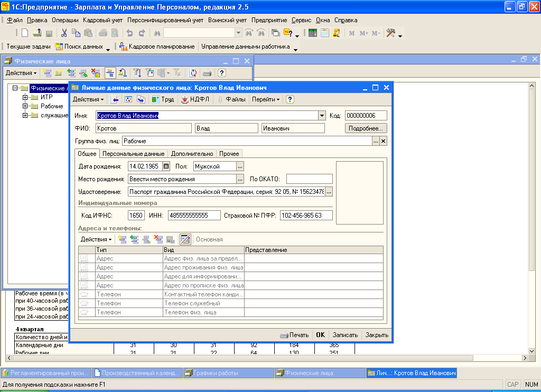The height and width of the screenshot is (392, 541).
Task: Click the blue left arrow icon in Личные данные toolbar
Action: [x=115, y=99]
